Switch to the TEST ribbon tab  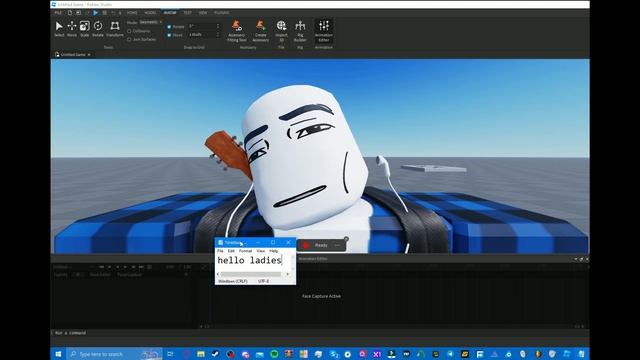pos(187,13)
